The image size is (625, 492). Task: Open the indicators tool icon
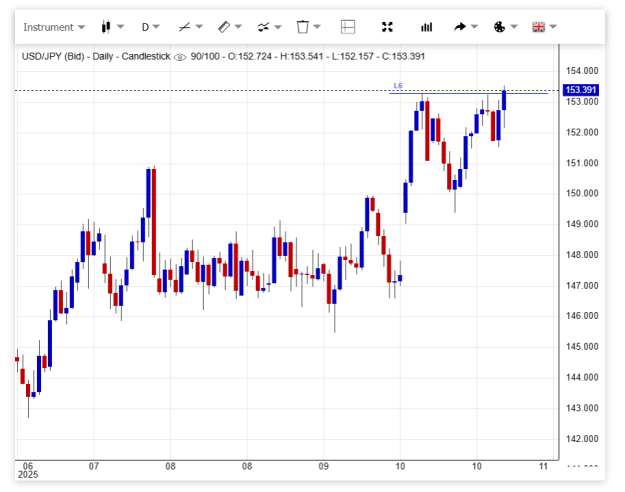[x=263, y=27]
